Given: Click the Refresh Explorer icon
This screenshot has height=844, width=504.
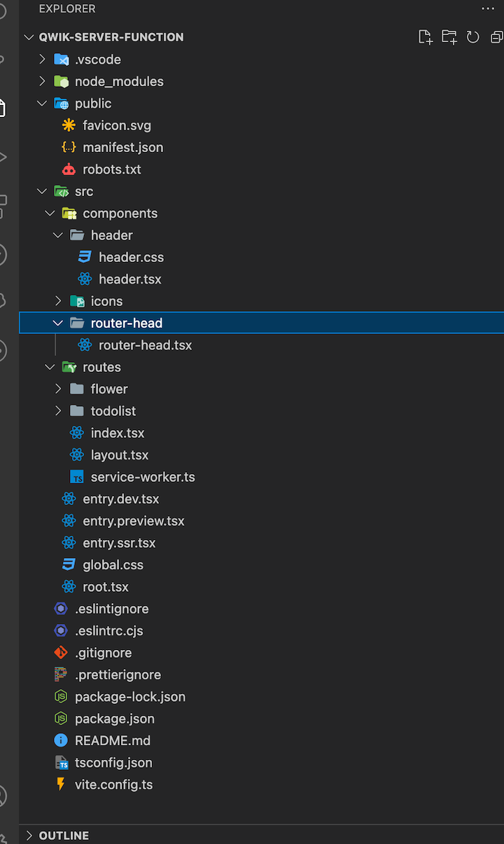Looking at the screenshot, I should point(471,37).
